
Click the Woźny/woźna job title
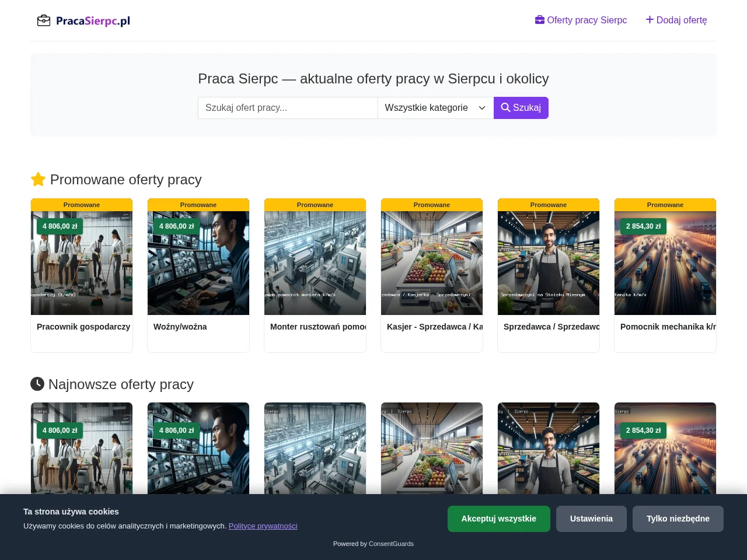coord(180,327)
